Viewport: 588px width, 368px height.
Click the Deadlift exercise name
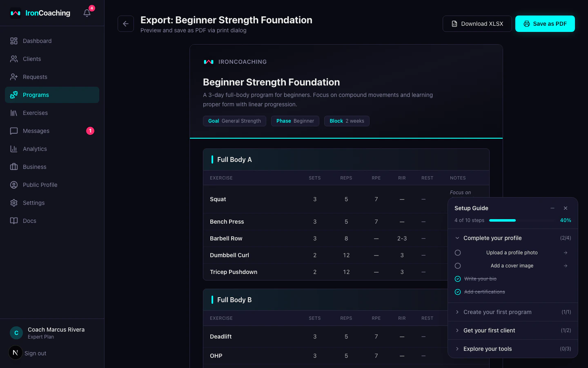click(x=220, y=337)
